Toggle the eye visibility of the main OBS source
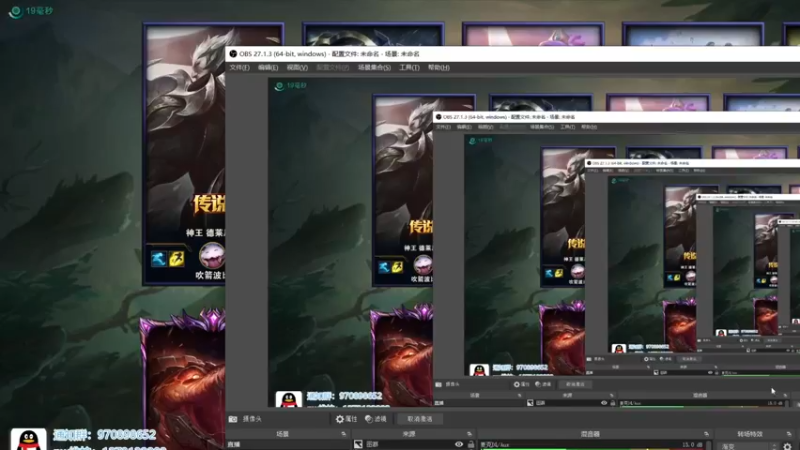800x450 pixels. (459, 444)
